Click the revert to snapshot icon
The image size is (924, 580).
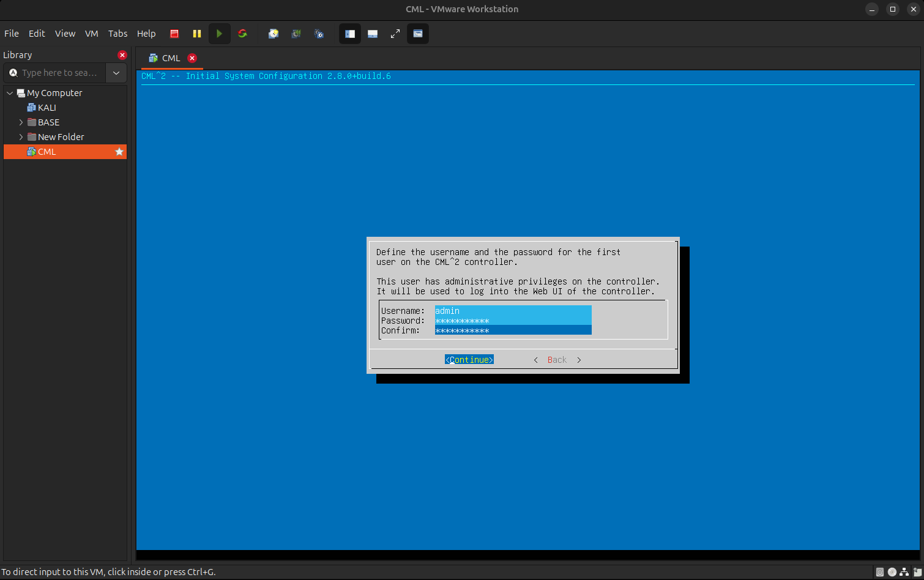(x=296, y=34)
